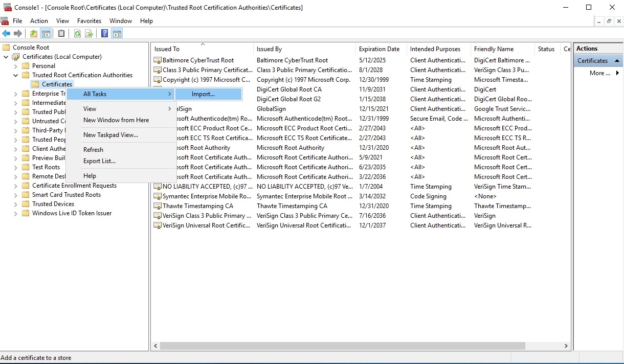Select Export List... in the context menu
Screen dimensions: 624x364
click(x=99, y=161)
